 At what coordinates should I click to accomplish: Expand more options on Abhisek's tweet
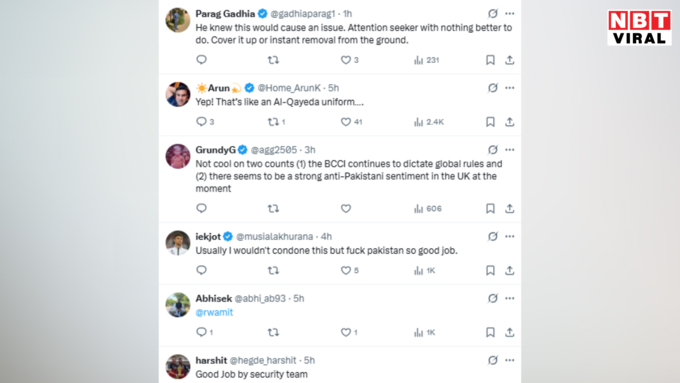click(x=510, y=298)
